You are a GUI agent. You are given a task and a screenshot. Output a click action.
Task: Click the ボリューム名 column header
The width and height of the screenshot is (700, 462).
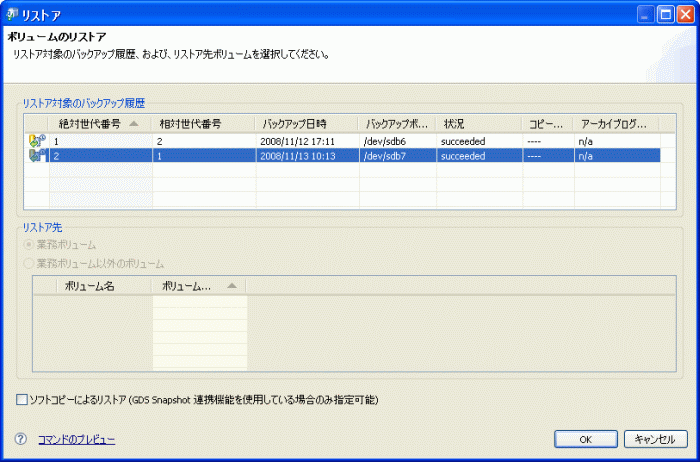click(x=102, y=286)
